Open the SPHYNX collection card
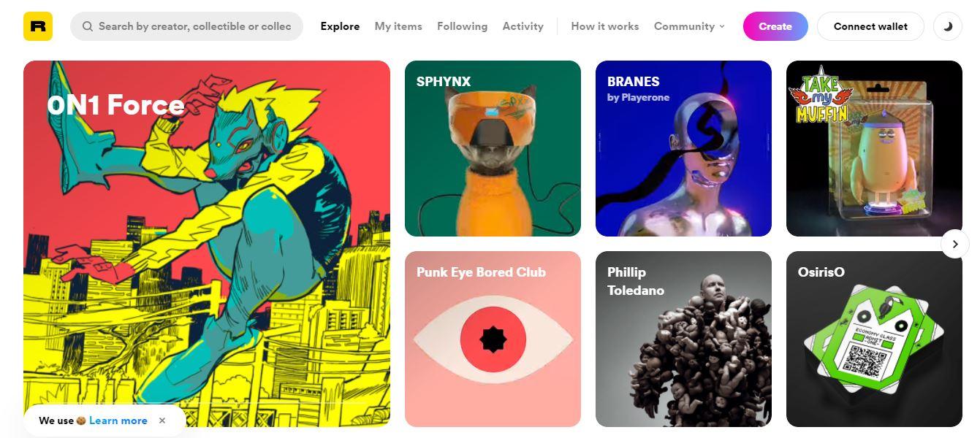The width and height of the screenshot is (980, 438). point(493,148)
